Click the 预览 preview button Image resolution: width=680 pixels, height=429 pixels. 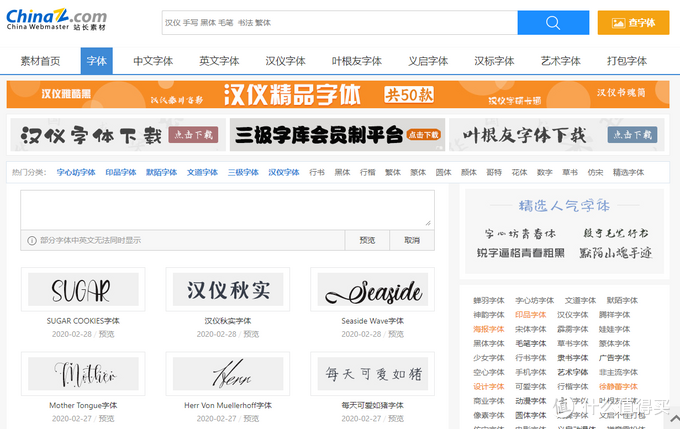(x=367, y=240)
